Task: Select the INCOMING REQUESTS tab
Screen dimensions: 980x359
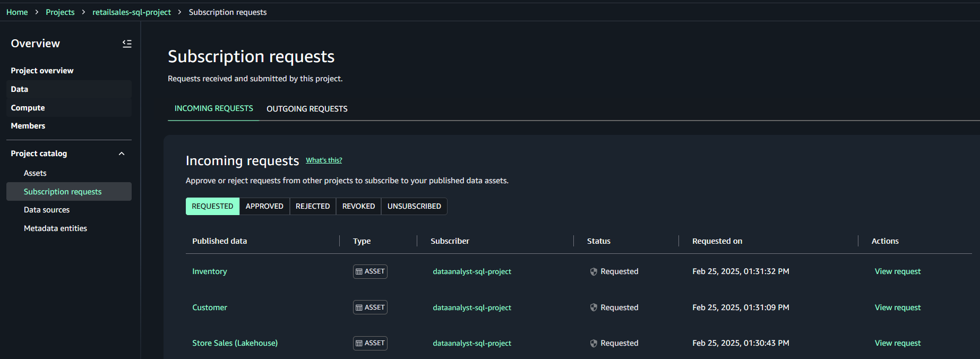Action: (213, 108)
